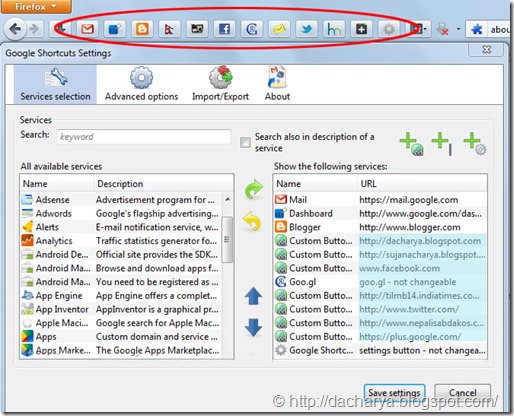514x416 pixels.
Task: Open Twitter bird shortcut in toolbar
Action: (x=306, y=29)
